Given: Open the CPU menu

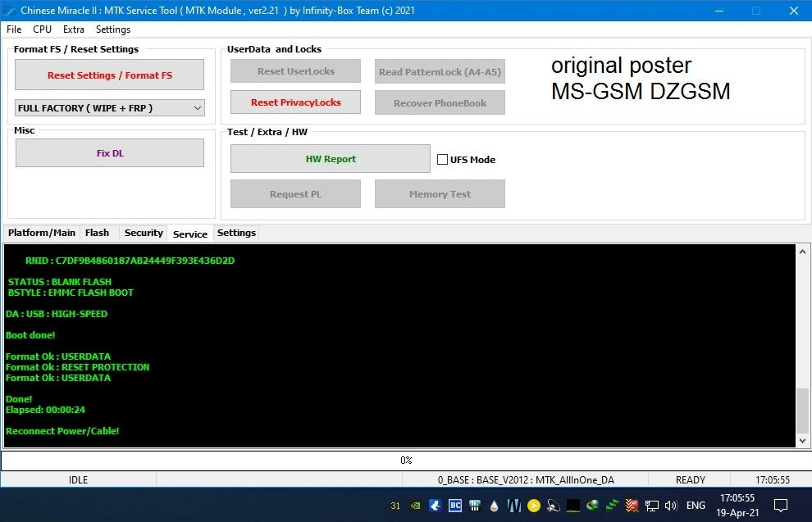Looking at the screenshot, I should click(42, 30).
